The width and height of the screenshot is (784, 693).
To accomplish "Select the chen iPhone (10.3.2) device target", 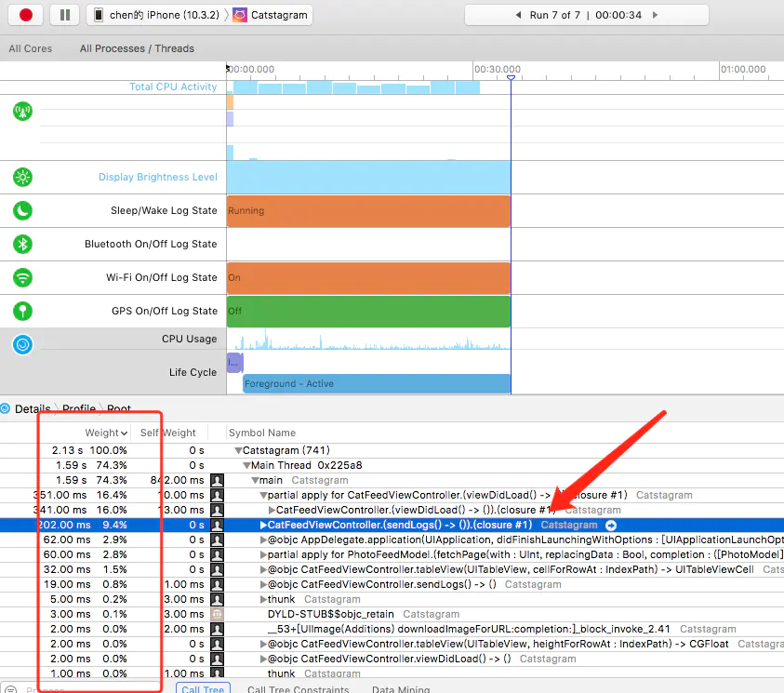I will (157, 15).
